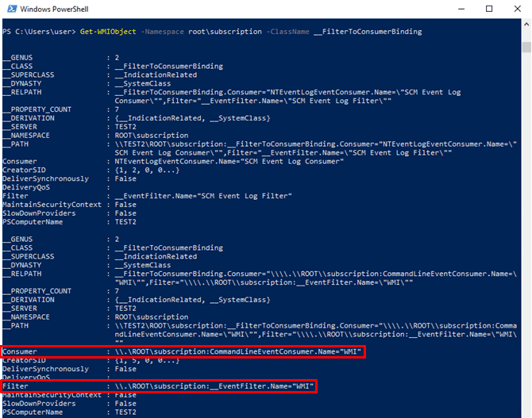
Task: Click the second __NAMESPACE value ROOT\subscription
Action: coord(152,317)
